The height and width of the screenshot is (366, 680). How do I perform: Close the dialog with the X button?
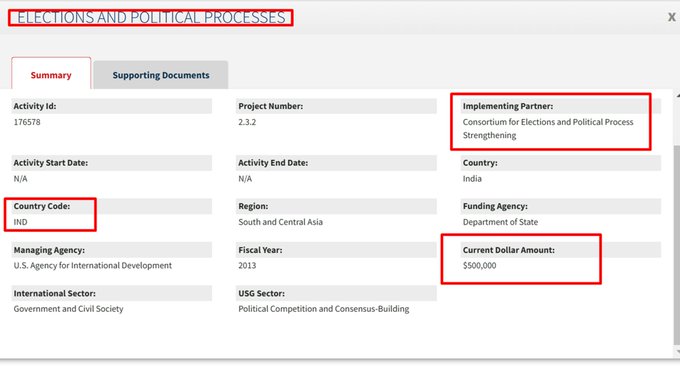[671, 17]
